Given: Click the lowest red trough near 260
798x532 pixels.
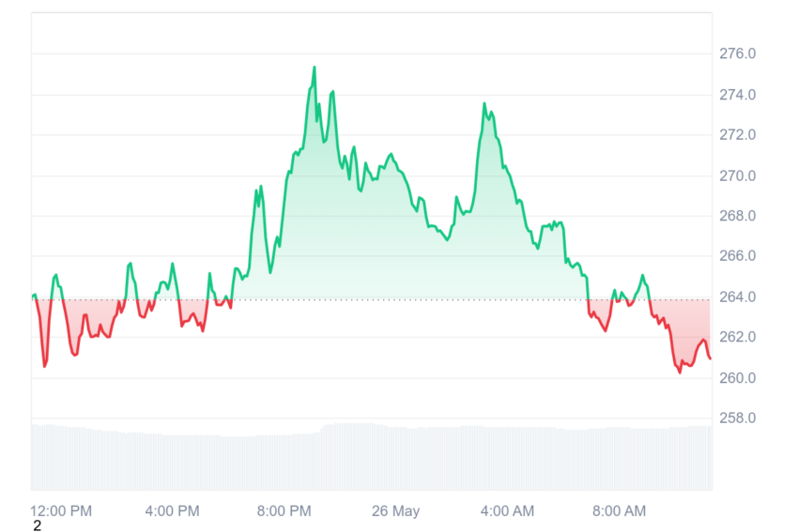Looking at the screenshot, I should tap(680, 372).
